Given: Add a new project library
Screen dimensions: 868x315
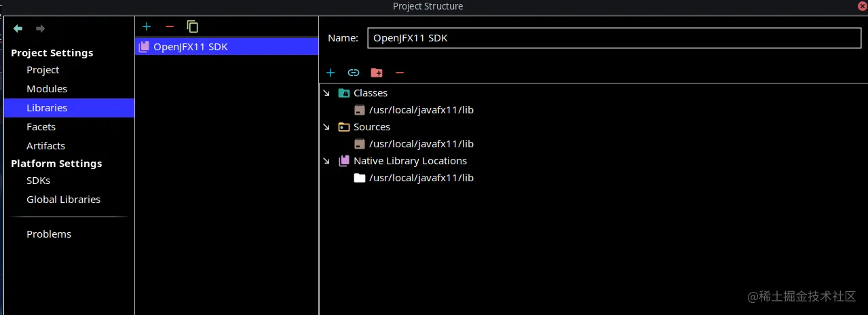Looking at the screenshot, I should point(147,26).
